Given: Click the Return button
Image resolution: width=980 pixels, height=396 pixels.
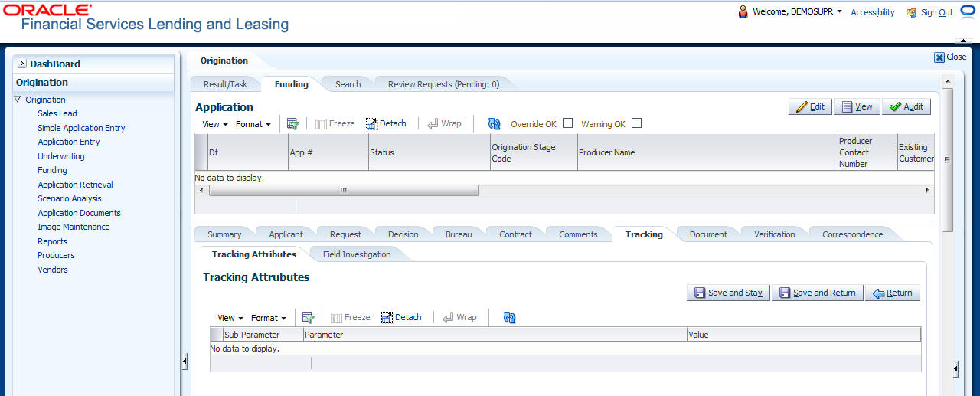Looking at the screenshot, I should pos(893,293).
